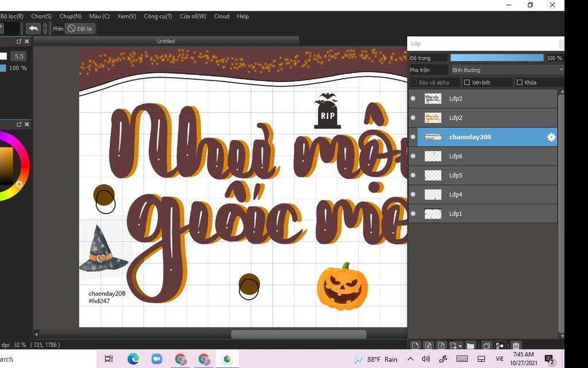Open Windows Ink Workspace pen icon

click(x=443, y=359)
